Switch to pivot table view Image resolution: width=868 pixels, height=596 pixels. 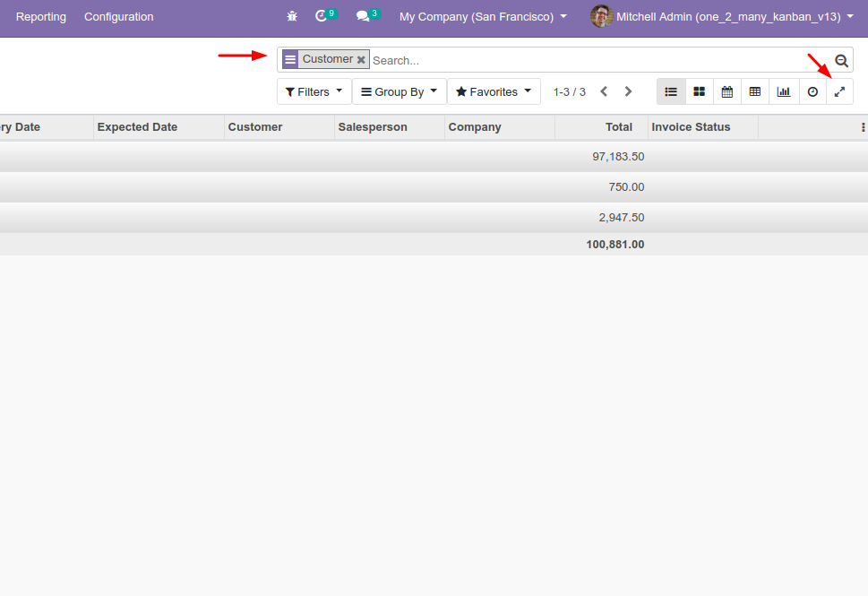(755, 91)
